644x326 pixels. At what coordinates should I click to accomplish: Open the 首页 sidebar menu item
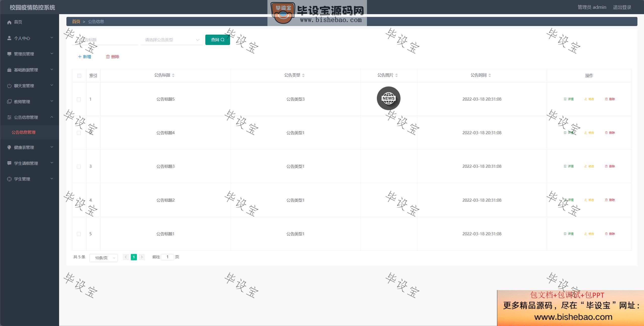point(30,22)
